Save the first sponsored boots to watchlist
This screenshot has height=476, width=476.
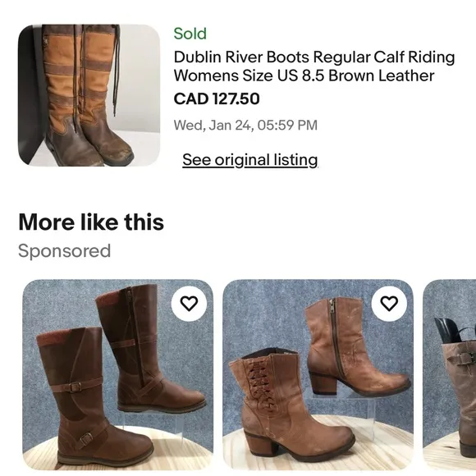click(x=189, y=304)
